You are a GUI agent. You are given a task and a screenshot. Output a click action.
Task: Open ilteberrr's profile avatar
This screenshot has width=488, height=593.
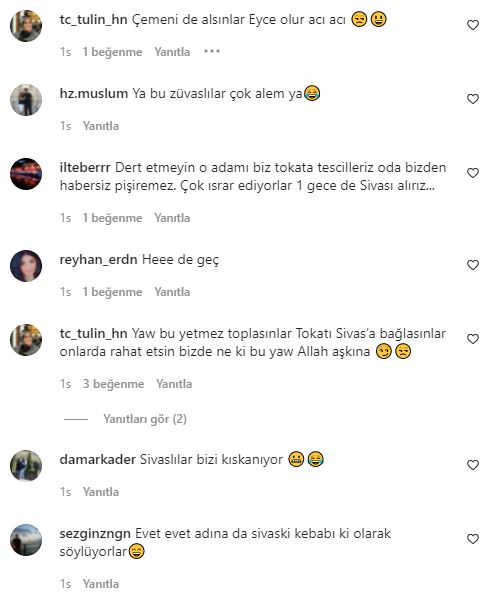click(x=26, y=174)
